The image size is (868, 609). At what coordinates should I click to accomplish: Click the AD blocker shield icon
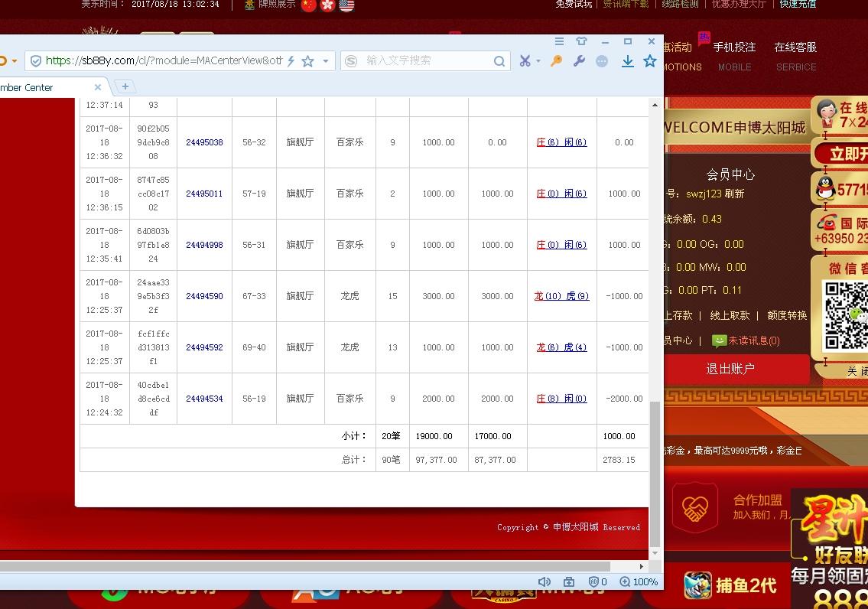click(593, 582)
